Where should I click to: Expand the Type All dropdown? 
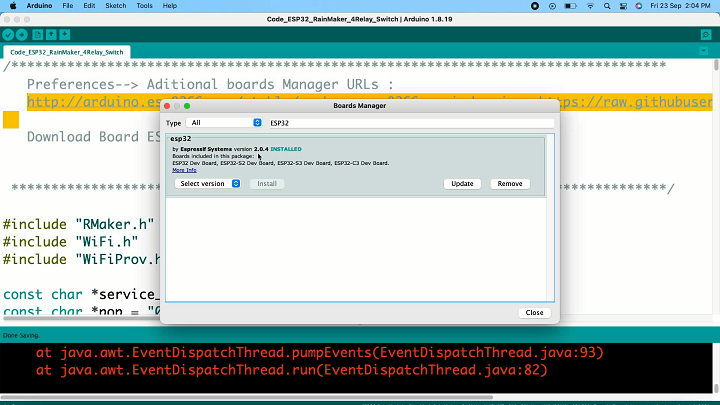coord(224,123)
